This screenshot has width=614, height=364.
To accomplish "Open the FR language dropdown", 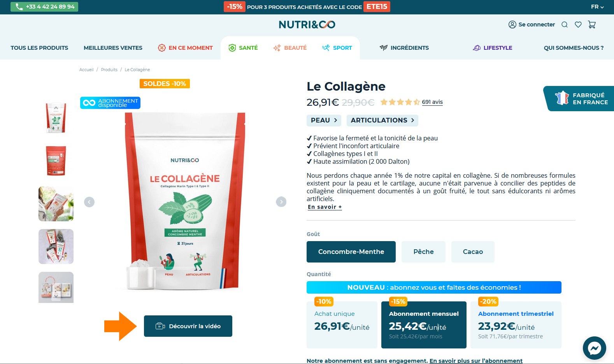I will tap(597, 7).
